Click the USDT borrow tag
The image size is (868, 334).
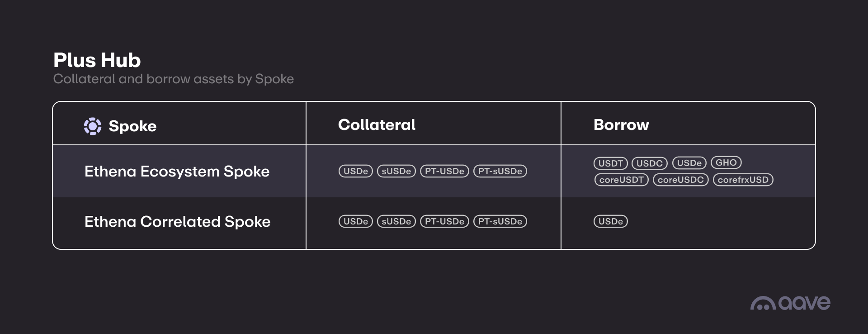coord(611,163)
